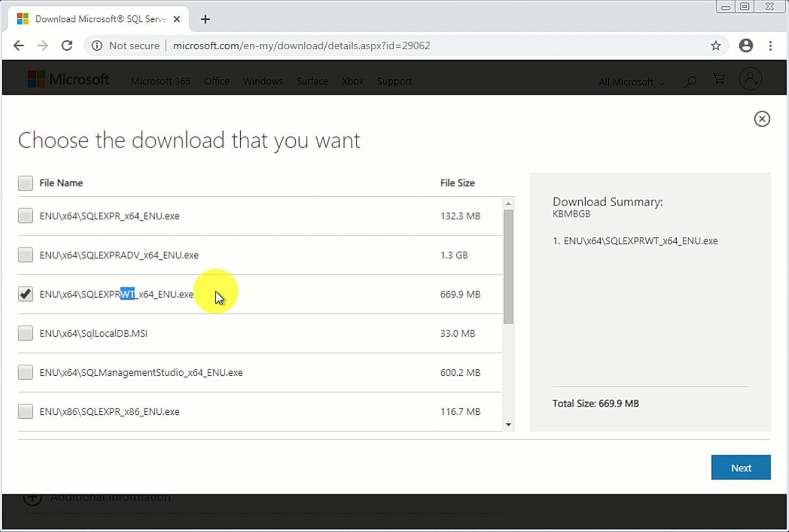This screenshot has height=532, width=789.
Task: Click the Next button
Action: (x=741, y=467)
